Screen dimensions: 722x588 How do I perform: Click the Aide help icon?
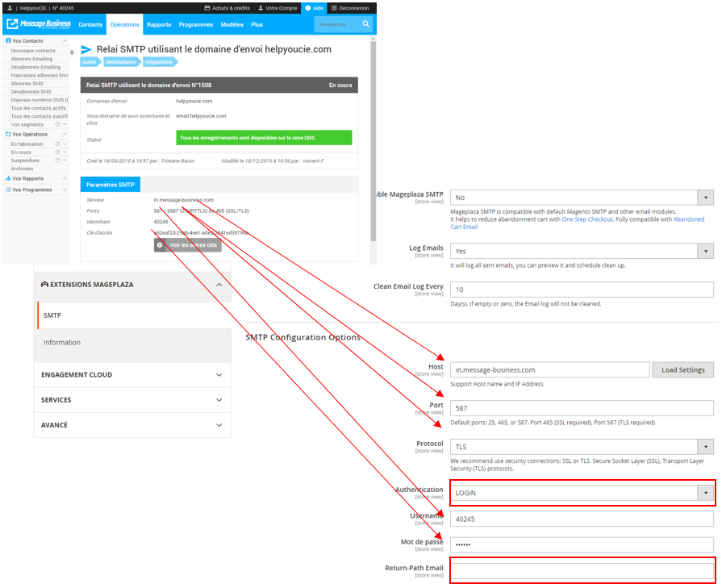[308, 8]
